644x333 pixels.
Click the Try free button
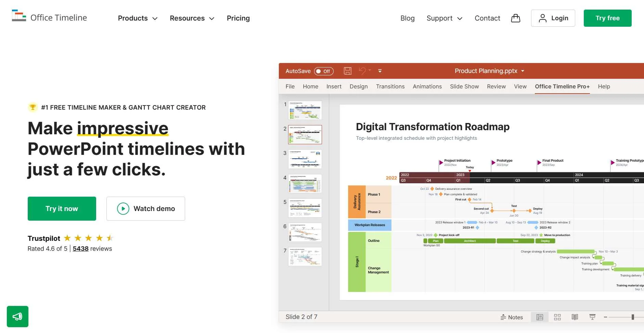(x=607, y=18)
